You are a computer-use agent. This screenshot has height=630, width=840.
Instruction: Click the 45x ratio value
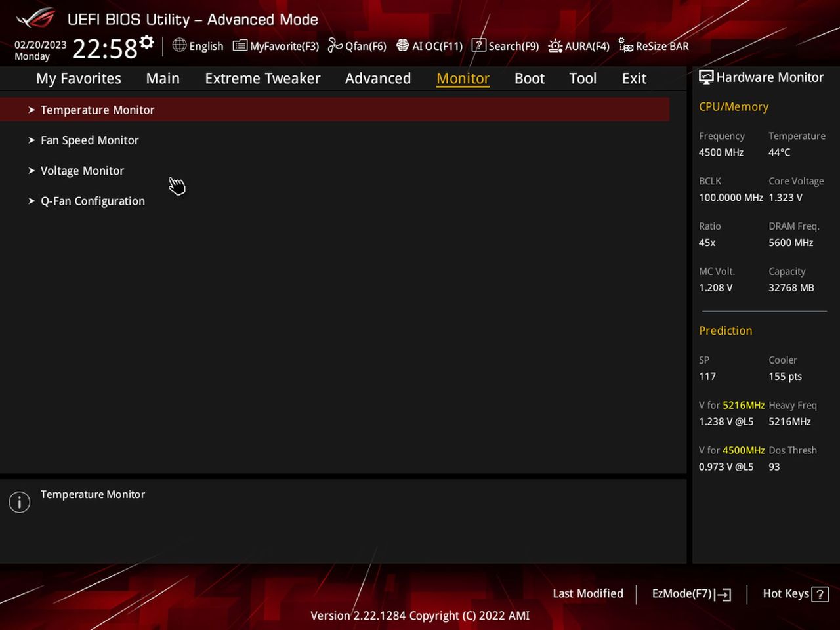coord(707,243)
